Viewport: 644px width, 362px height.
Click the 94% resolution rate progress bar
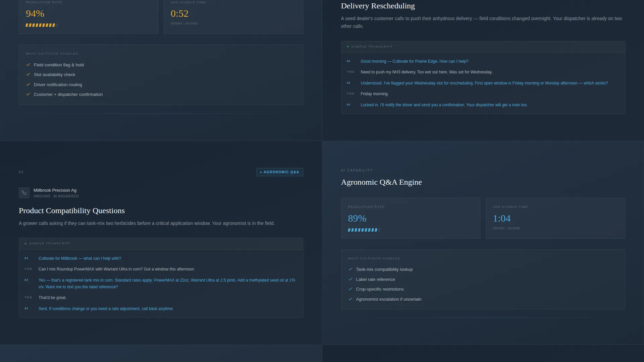click(x=42, y=25)
